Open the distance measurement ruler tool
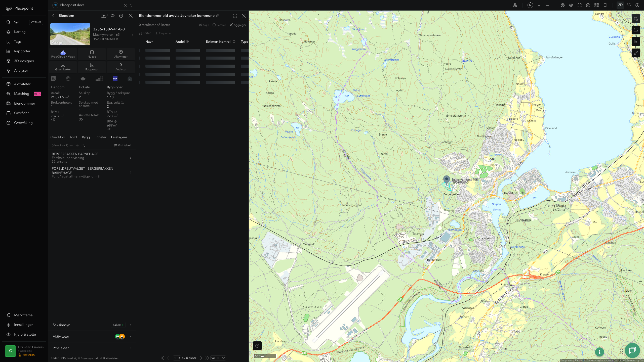Viewport: 644px width, 362px height. [x=636, y=30]
